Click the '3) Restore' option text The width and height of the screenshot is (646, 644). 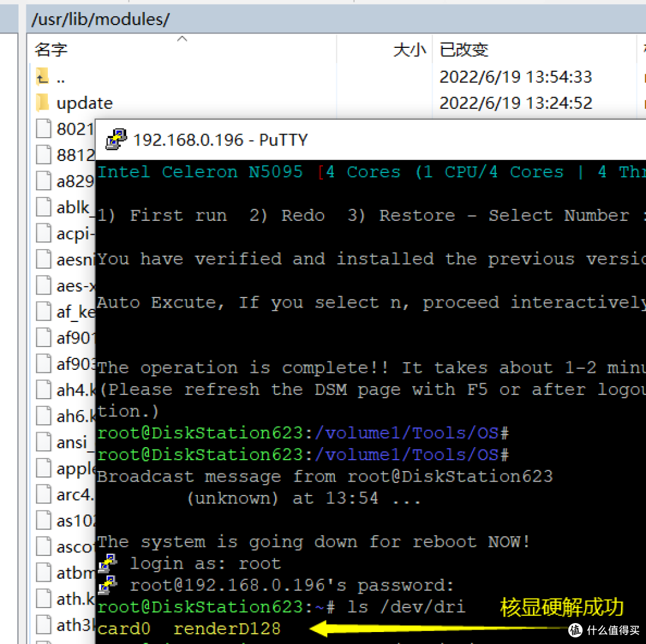pyautogui.click(x=401, y=215)
